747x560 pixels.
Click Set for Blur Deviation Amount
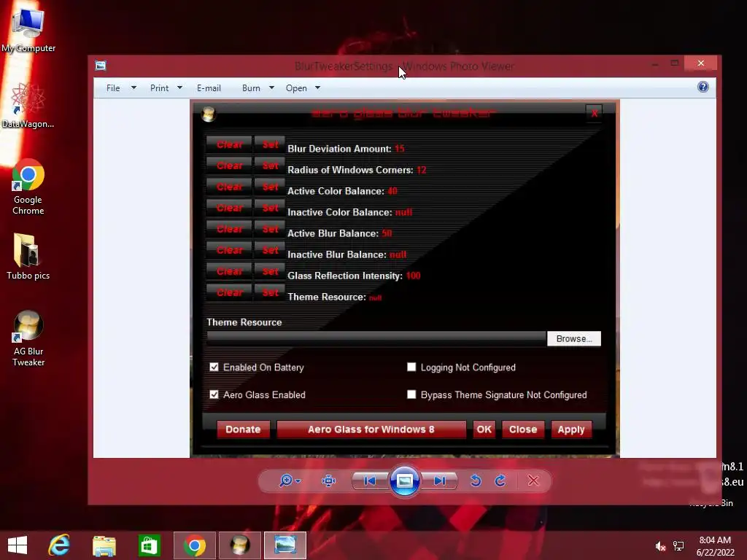(270, 144)
